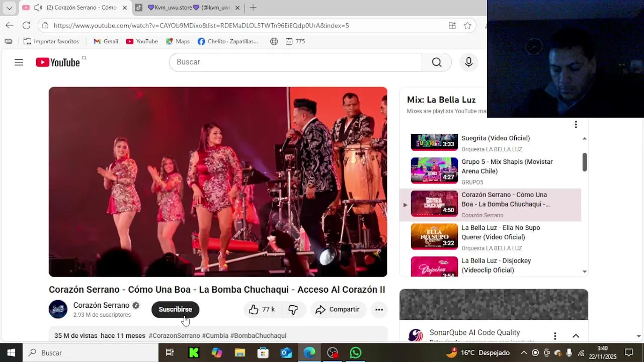This screenshot has height=362, width=644.
Task: Open the Gmail bookmark
Action: point(106,41)
